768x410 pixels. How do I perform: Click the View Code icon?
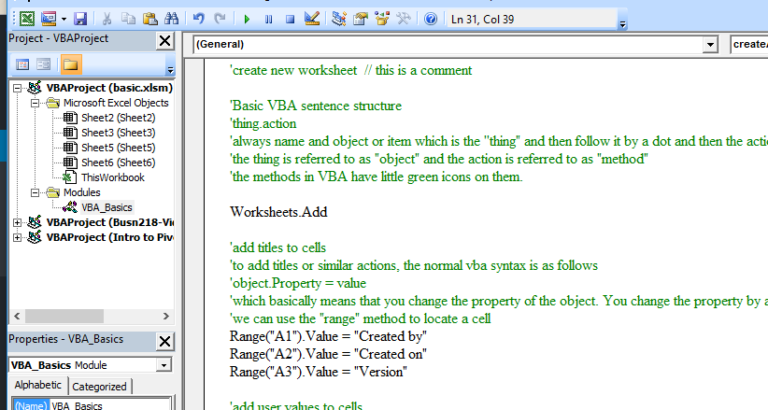click(x=23, y=64)
